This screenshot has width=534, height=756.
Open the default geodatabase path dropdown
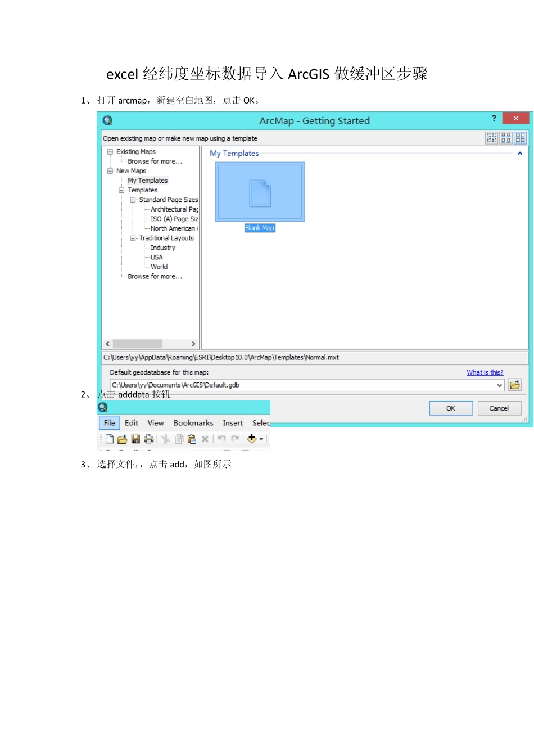tap(499, 385)
